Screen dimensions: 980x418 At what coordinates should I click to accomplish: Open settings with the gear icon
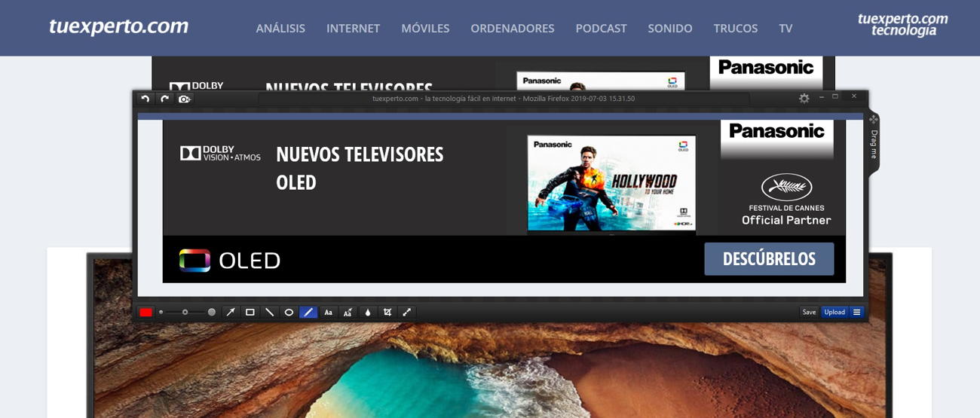pos(804,99)
